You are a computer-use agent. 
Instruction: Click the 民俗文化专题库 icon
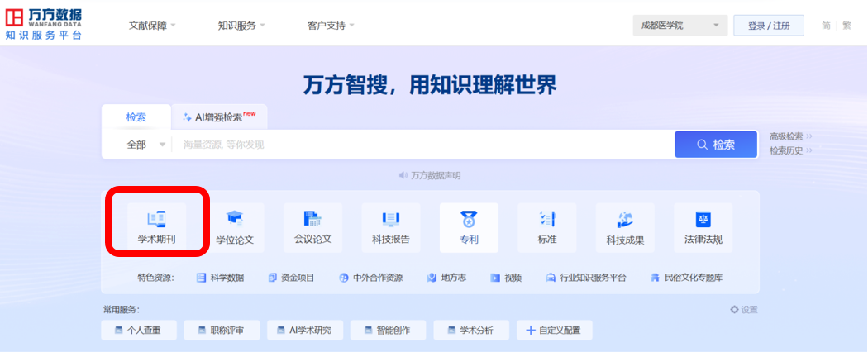656,278
